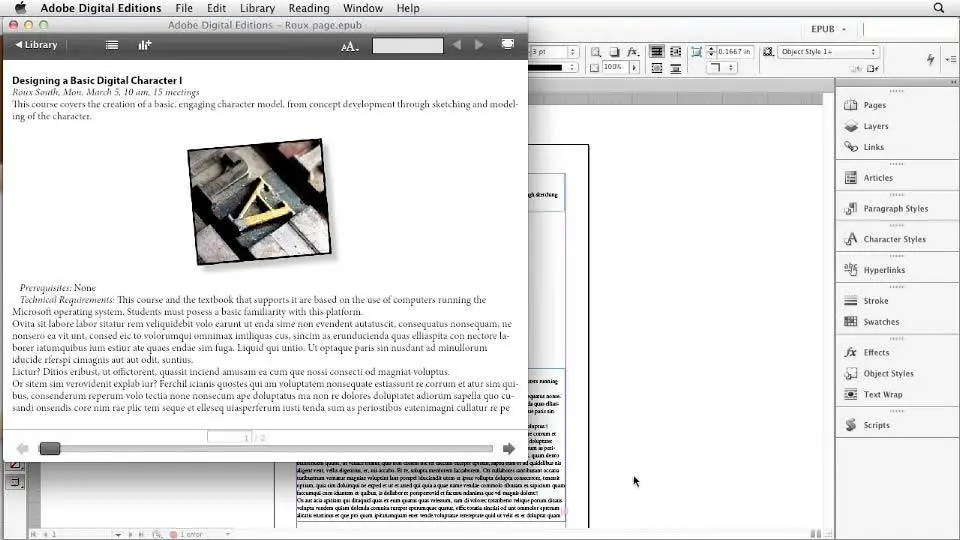Click the Spotlight search magnifier icon
This screenshot has width=960, height=540.
point(939,8)
